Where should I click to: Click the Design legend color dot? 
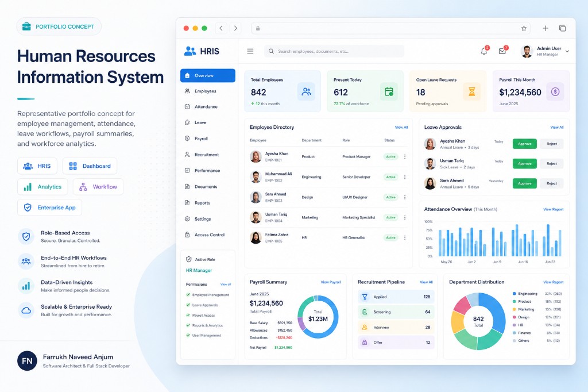click(514, 317)
